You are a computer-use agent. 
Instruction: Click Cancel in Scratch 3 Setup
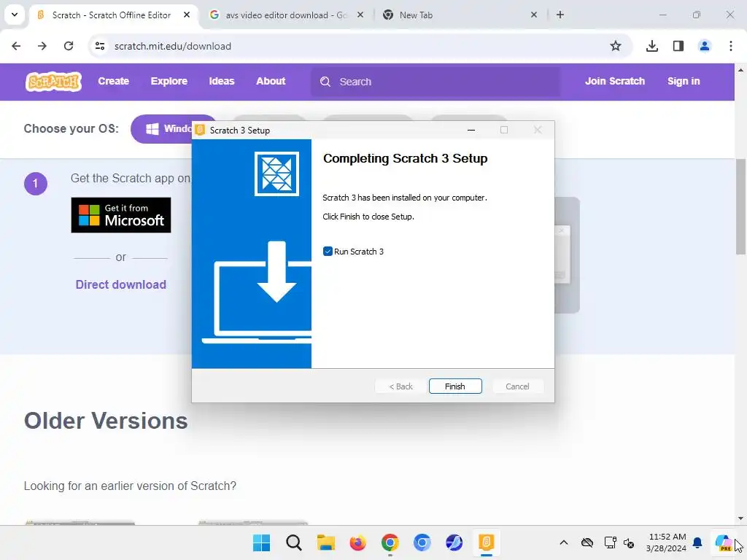pyautogui.click(x=517, y=386)
